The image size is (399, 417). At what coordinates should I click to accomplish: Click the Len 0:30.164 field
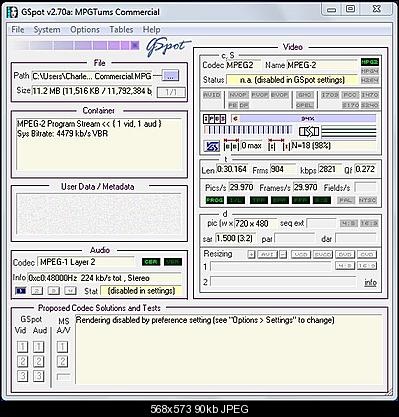(232, 169)
